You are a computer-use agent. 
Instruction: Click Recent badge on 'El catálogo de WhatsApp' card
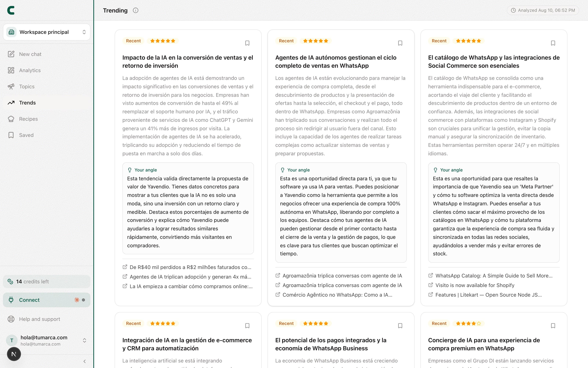[439, 41]
